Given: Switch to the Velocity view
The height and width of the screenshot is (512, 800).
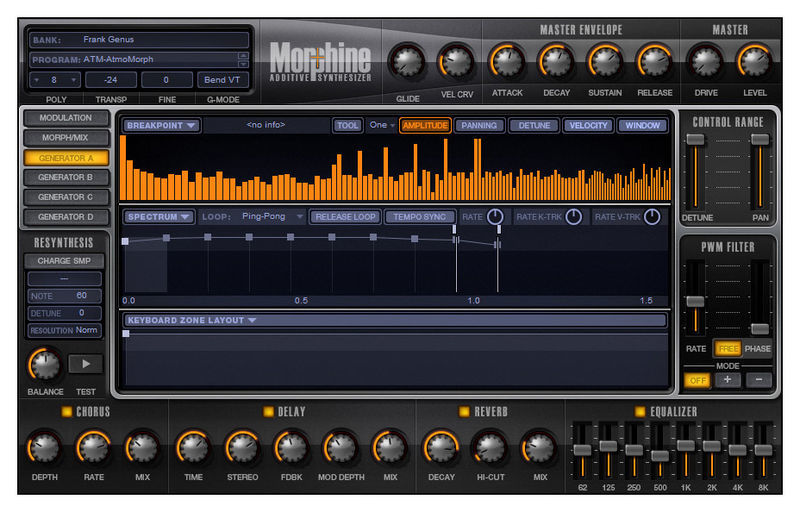Looking at the screenshot, I should pyautogui.click(x=588, y=125).
